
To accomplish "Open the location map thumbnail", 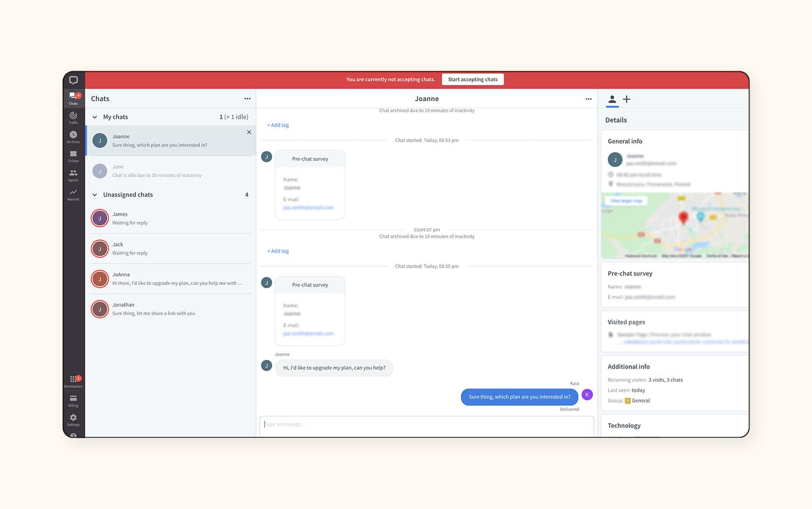I will (675, 225).
